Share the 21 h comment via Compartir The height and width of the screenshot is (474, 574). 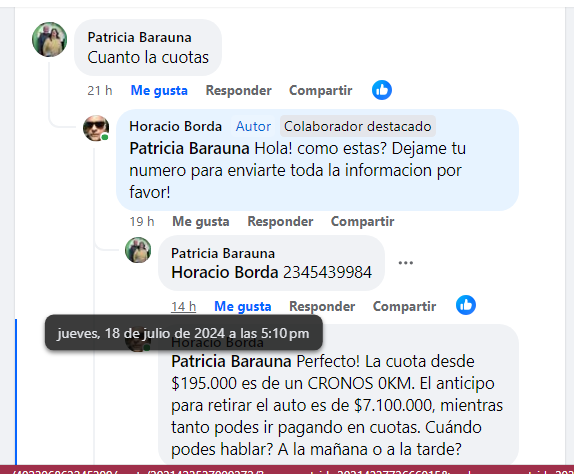tap(321, 90)
